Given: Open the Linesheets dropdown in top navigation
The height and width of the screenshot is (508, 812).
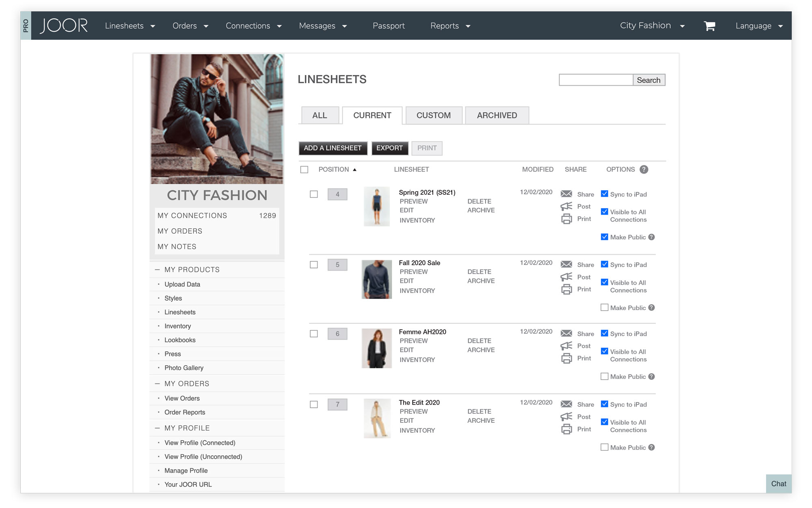Looking at the screenshot, I should pyautogui.click(x=130, y=26).
